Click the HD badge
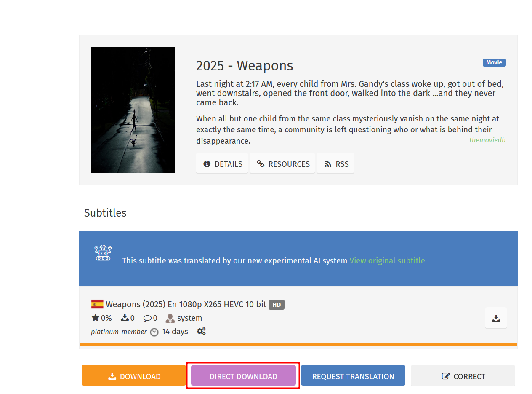532x394 pixels. click(x=277, y=304)
